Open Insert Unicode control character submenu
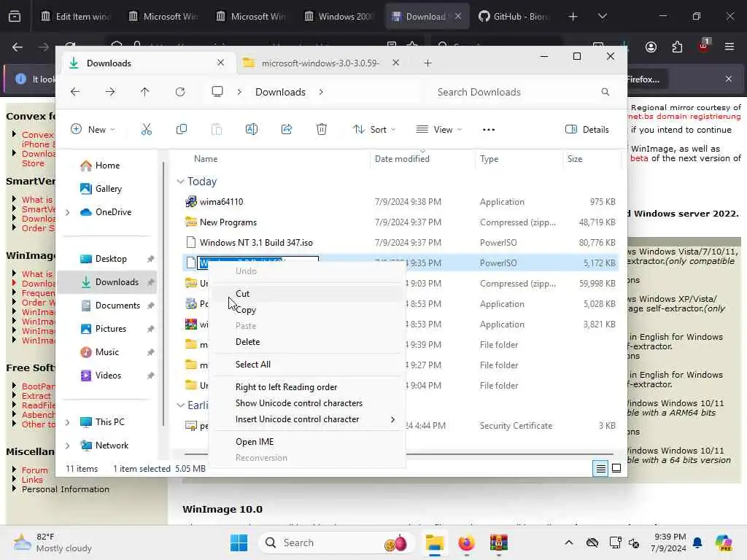 point(307,419)
